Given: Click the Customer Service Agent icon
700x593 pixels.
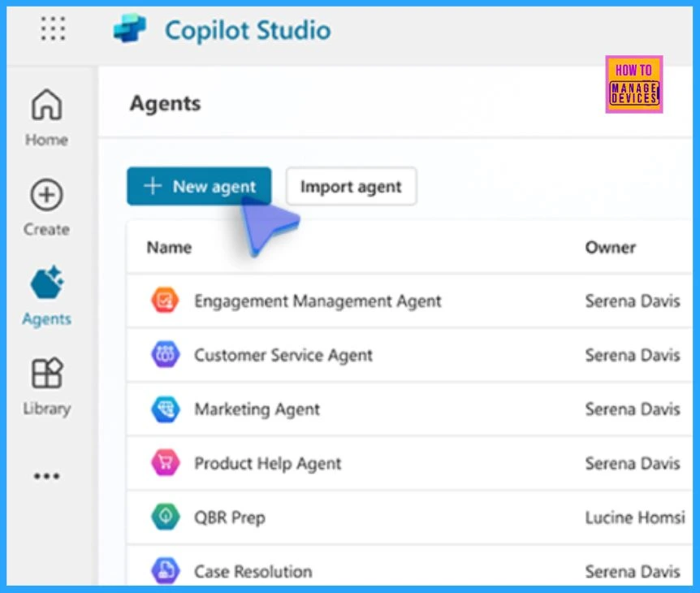Looking at the screenshot, I should coord(165,354).
